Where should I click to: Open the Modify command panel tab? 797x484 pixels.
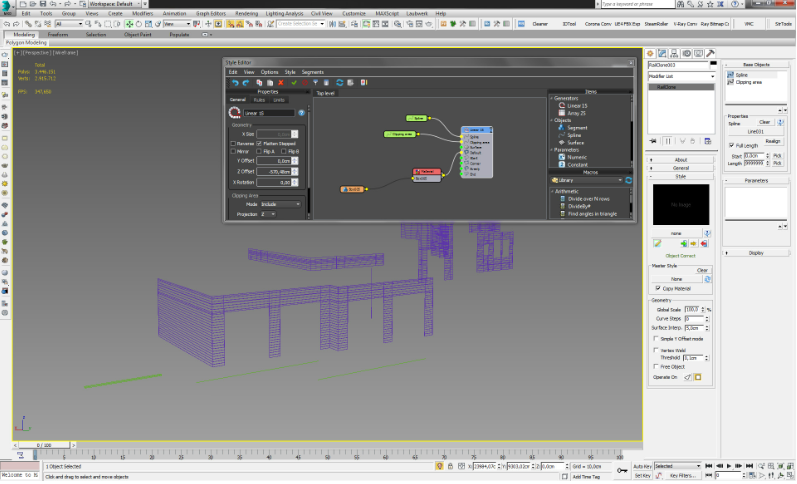coord(662,53)
